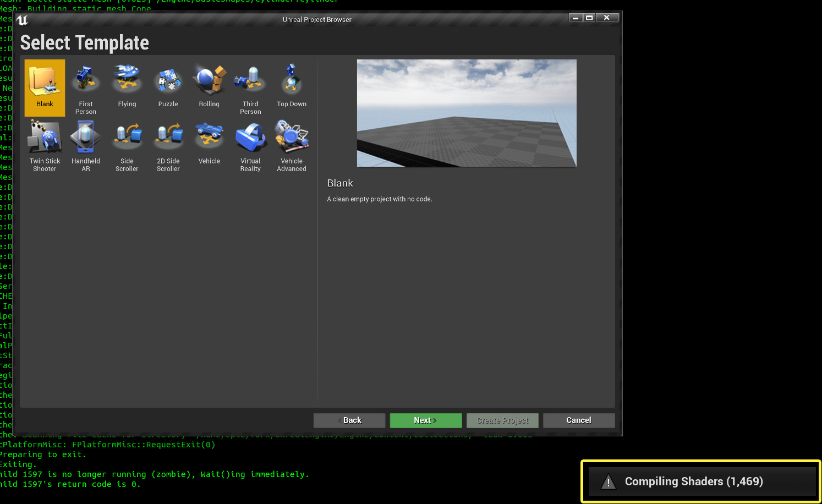The width and height of the screenshot is (822, 504).
Task: Pick the Rolling template
Action: tap(209, 85)
